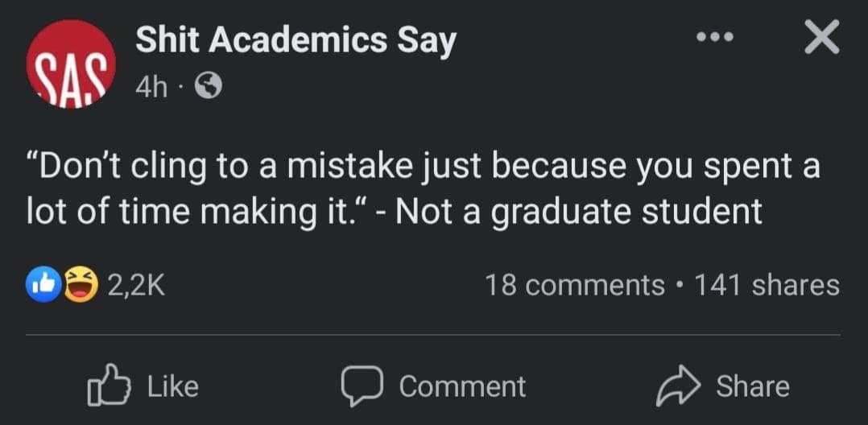
Task: Open the three-dot post options menu
Action: click(x=715, y=39)
